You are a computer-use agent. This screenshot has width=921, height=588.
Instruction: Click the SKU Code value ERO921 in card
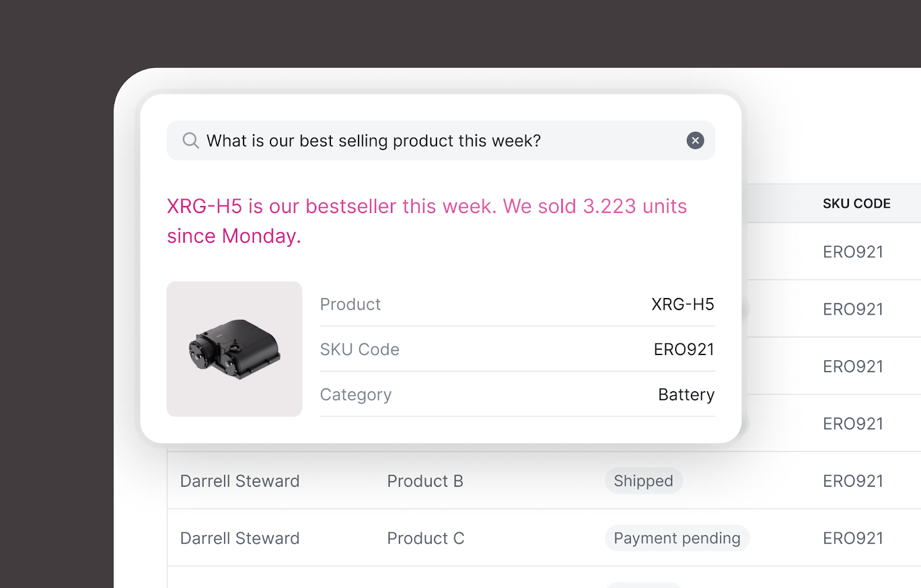pos(684,349)
